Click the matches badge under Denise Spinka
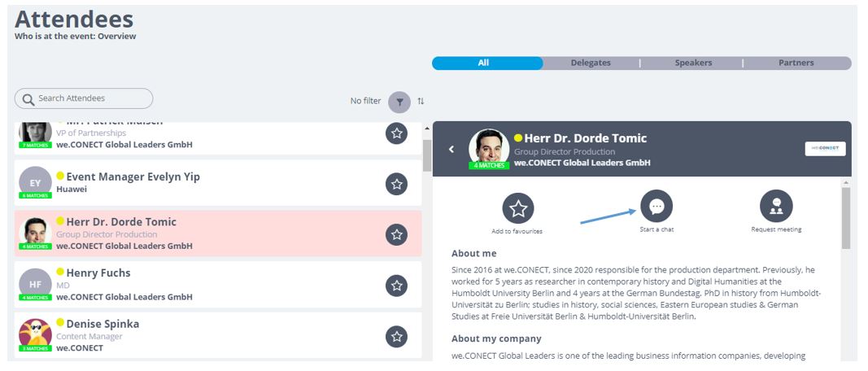 tap(36, 348)
